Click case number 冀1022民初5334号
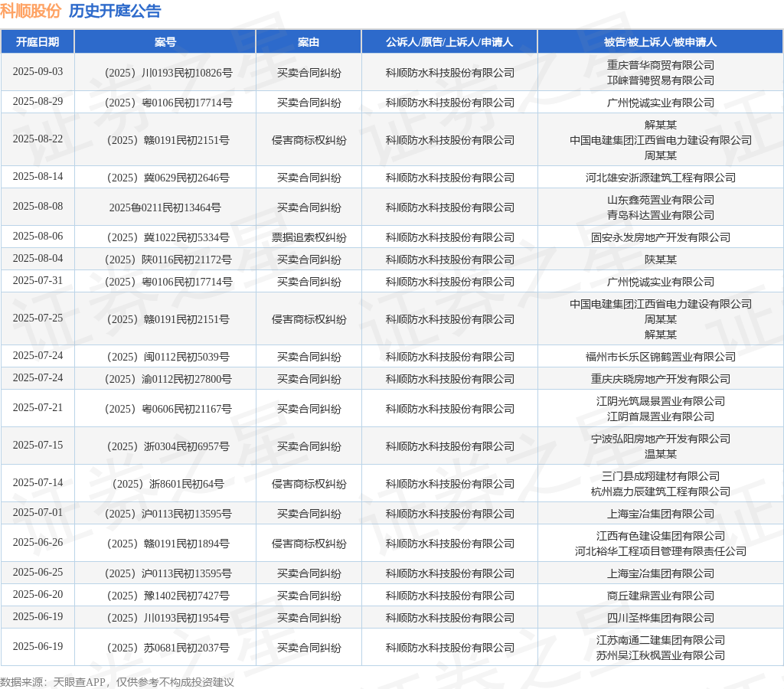 168,237
